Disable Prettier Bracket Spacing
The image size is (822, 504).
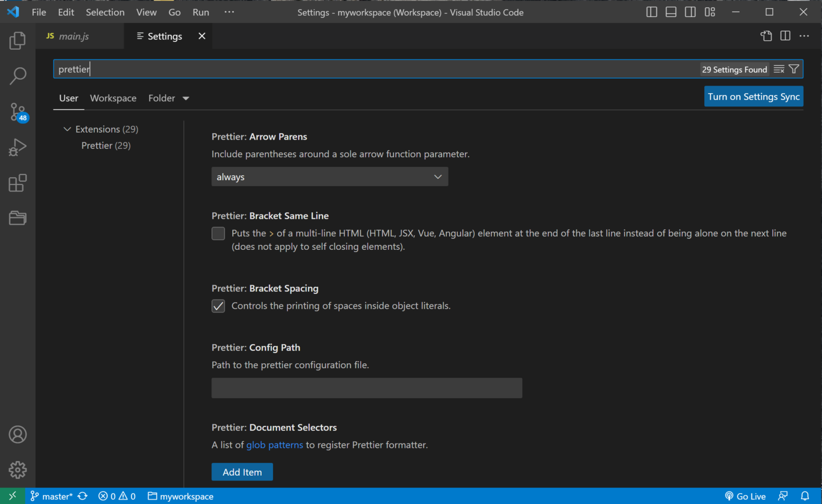218,306
